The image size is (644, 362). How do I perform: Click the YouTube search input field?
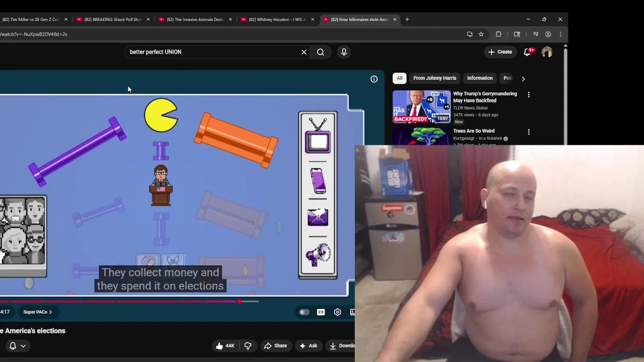click(x=214, y=52)
